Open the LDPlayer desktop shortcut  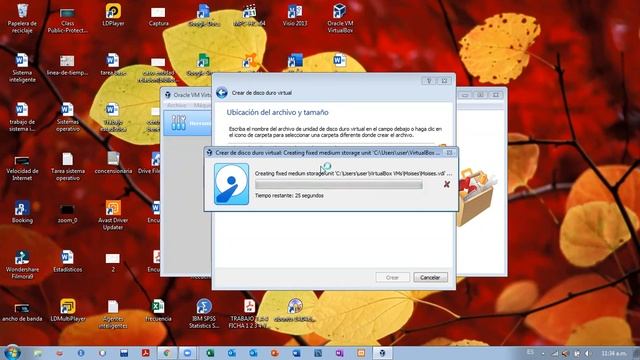click(x=113, y=16)
